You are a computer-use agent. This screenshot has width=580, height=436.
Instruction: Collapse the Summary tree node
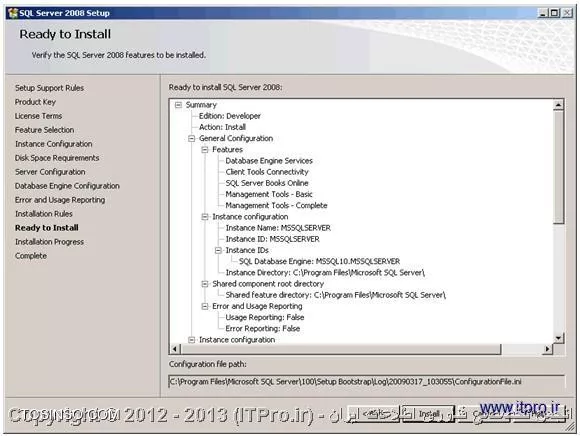(178, 105)
